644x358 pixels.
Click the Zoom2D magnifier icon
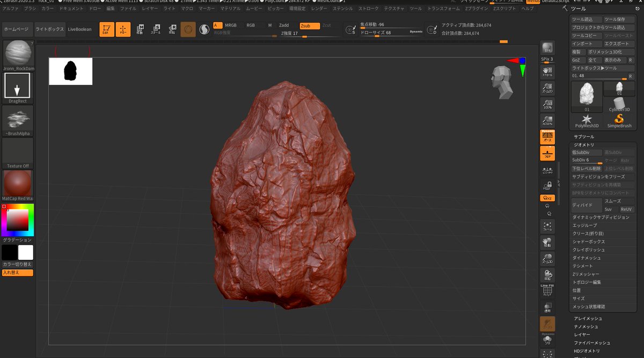click(x=547, y=87)
